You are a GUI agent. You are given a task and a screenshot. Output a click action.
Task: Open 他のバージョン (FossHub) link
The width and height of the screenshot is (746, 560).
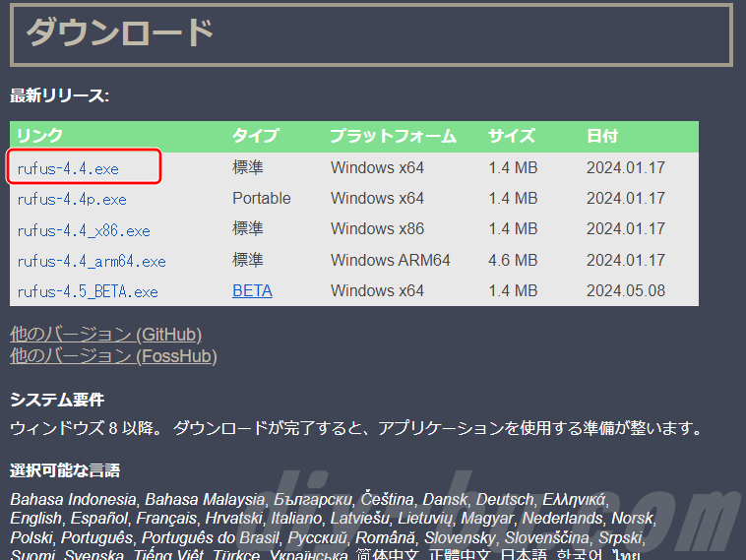coord(113,356)
